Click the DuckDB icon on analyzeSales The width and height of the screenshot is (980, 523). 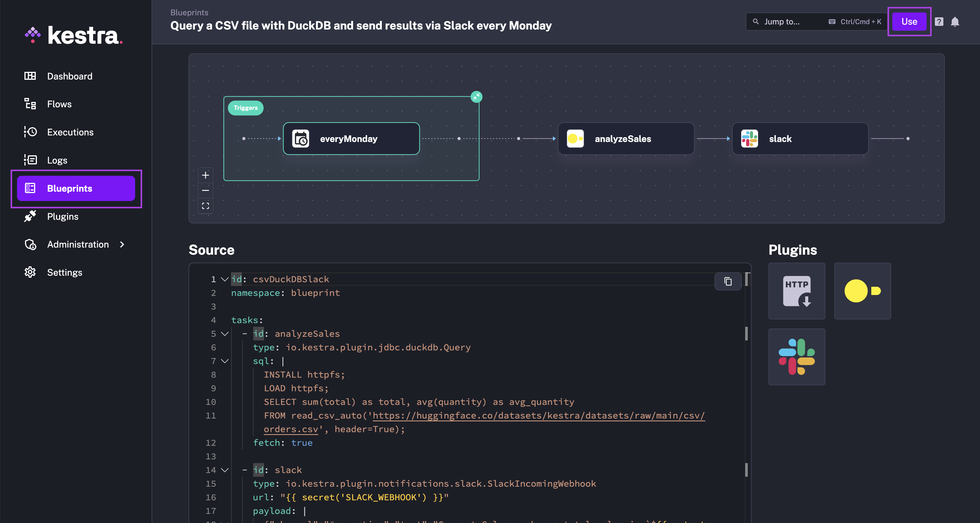(x=575, y=139)
